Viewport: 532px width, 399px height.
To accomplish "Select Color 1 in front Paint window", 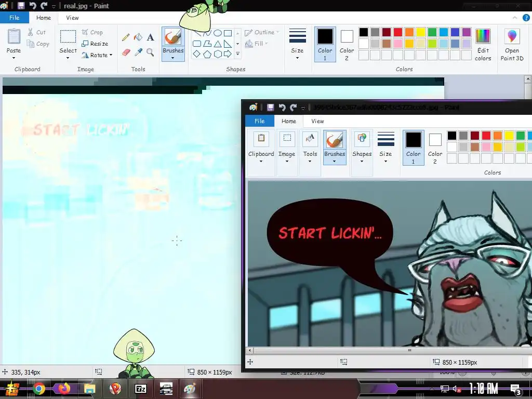I will tap(413, 148).
